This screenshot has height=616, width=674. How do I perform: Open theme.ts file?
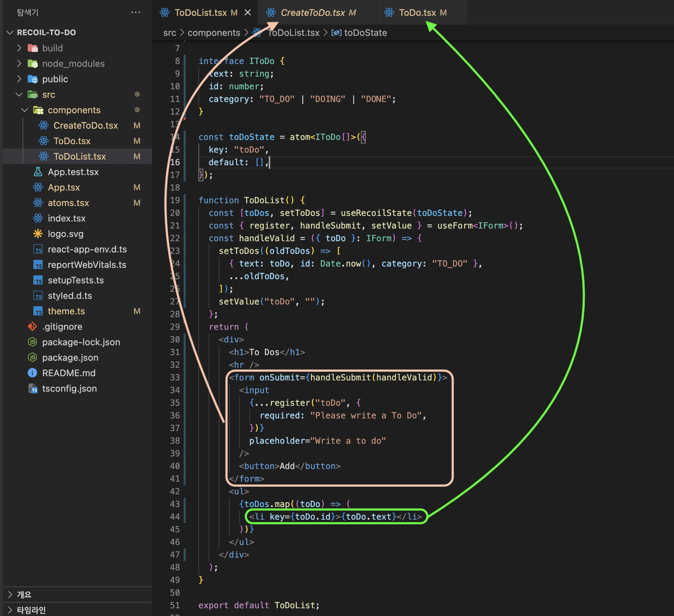pyautogui.click(x=66, y=311)
